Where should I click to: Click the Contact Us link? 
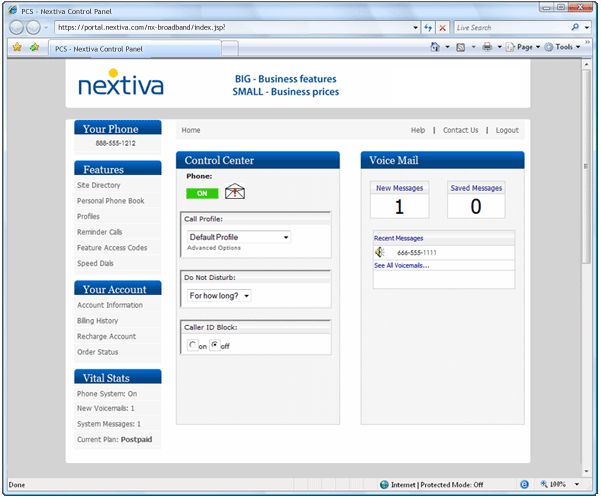460,130
